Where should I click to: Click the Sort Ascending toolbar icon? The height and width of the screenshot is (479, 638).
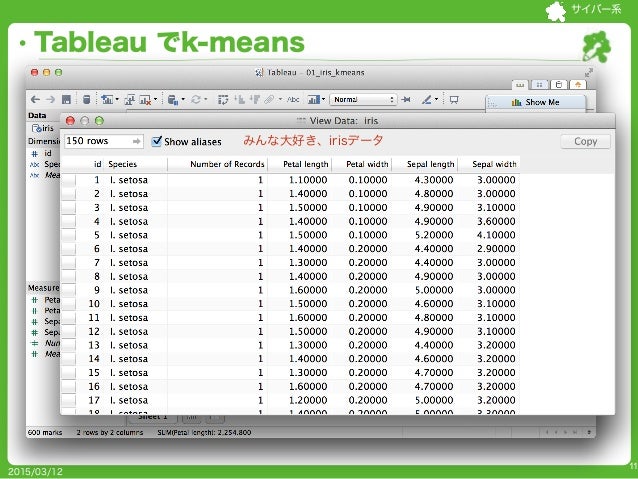click(239, 99)
